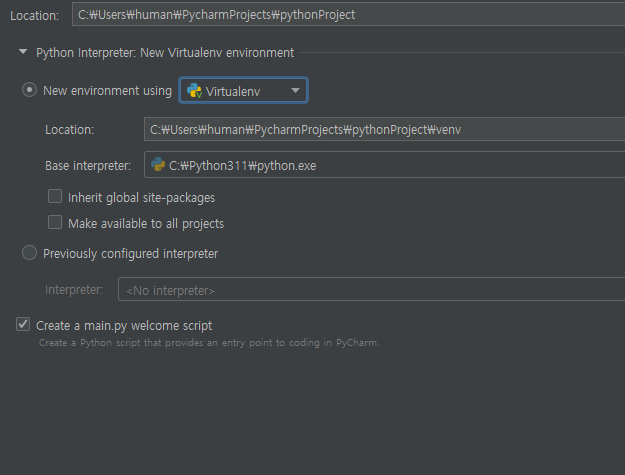Uncheck Create a main.py welcome script
The height and width of the screenshot is (475, 625).
(x=23, y=324)
